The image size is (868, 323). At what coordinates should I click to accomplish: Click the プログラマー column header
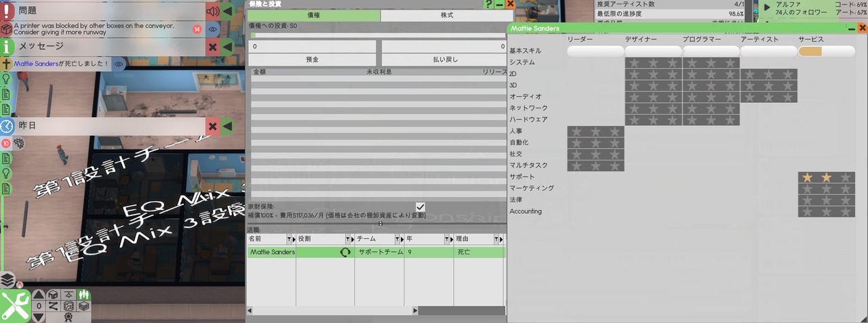[702, 40]
